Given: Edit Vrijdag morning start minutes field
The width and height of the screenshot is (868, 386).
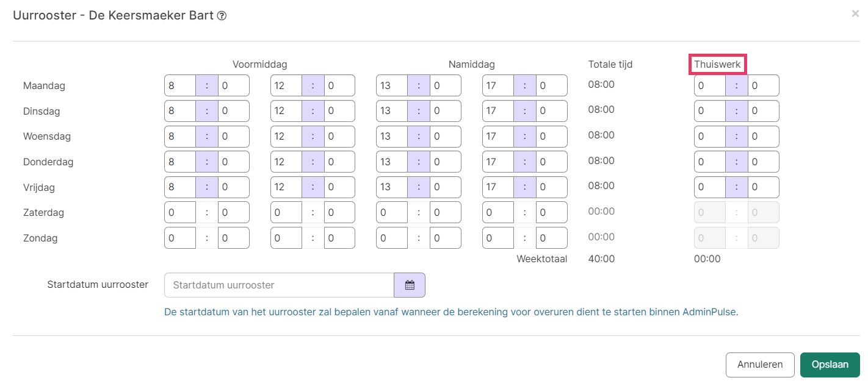Looking at the screenshot, I should pyautogui.click(x=234, y=187).
